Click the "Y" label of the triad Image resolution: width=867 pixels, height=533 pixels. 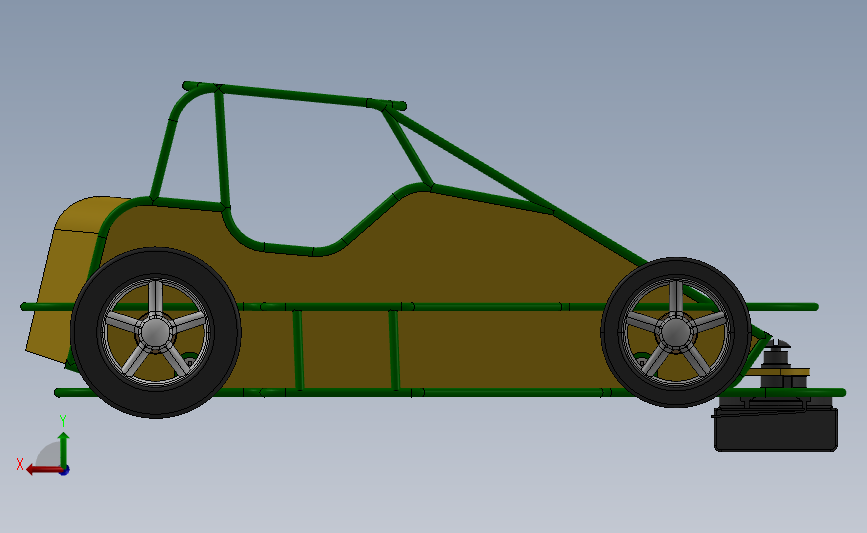click(63, 421)
